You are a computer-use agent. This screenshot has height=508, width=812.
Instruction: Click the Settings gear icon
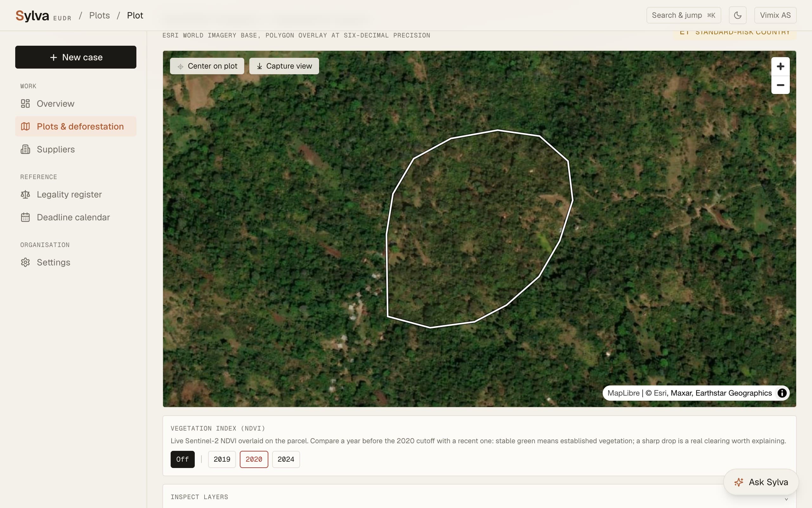25,262
